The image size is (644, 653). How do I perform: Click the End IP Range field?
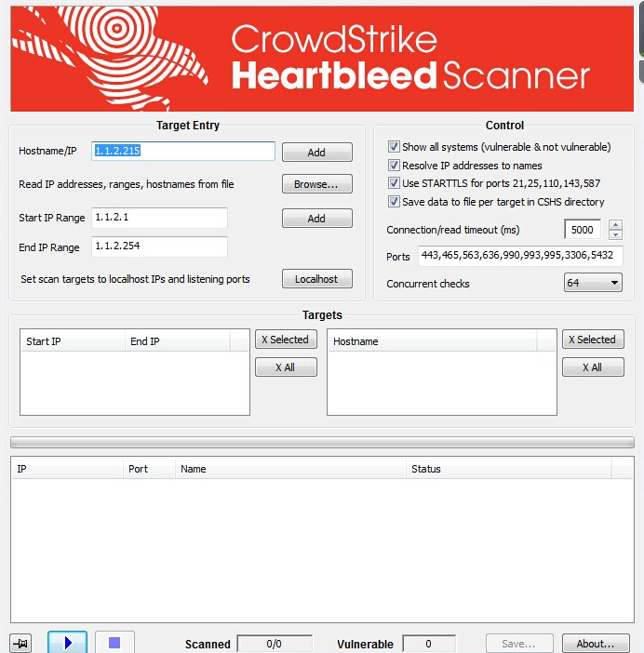159,247
